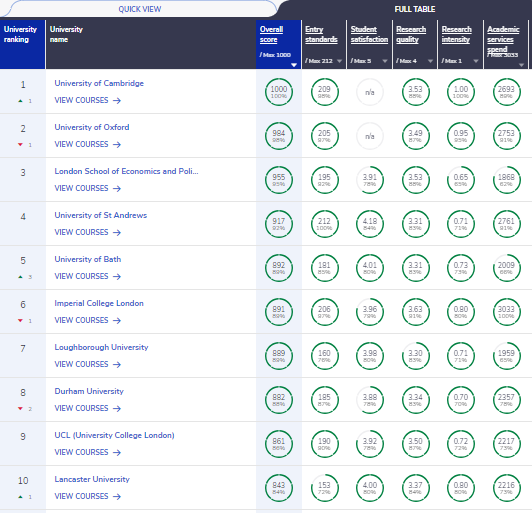View courses for London School of Economics
532x513 pixels.
pyautogui.click(x=88, y=188)
